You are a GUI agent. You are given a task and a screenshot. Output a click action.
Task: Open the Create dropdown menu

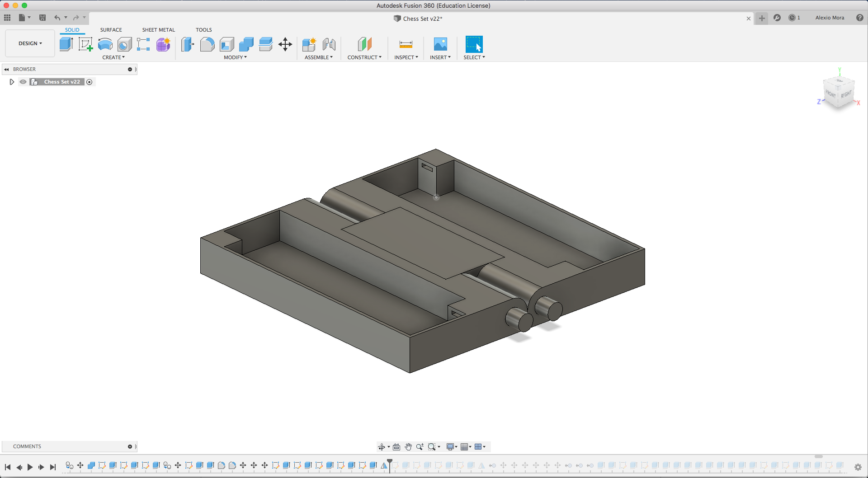[113, 57]
